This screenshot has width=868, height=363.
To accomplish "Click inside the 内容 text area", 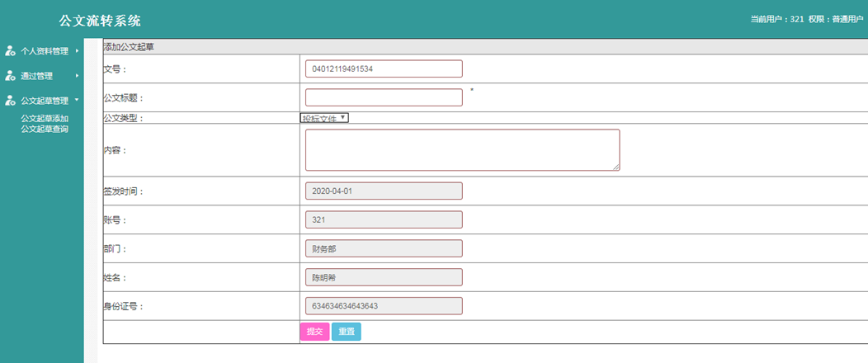I will coord(462,150).
